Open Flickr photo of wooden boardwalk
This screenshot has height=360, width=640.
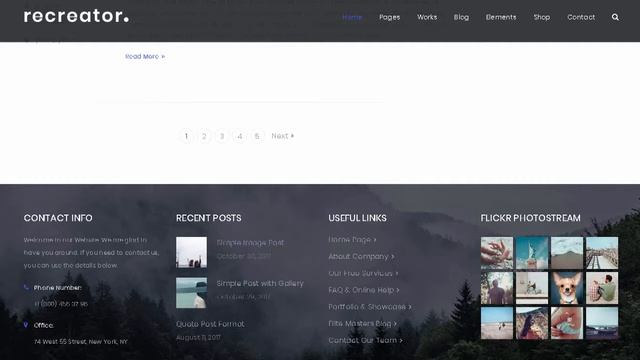(x=602, y=253)
